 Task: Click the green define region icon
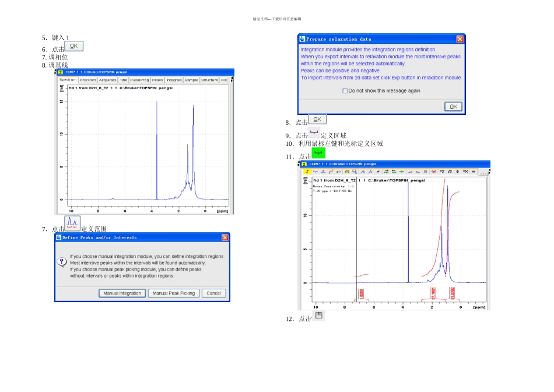click(x=318, y=153)
